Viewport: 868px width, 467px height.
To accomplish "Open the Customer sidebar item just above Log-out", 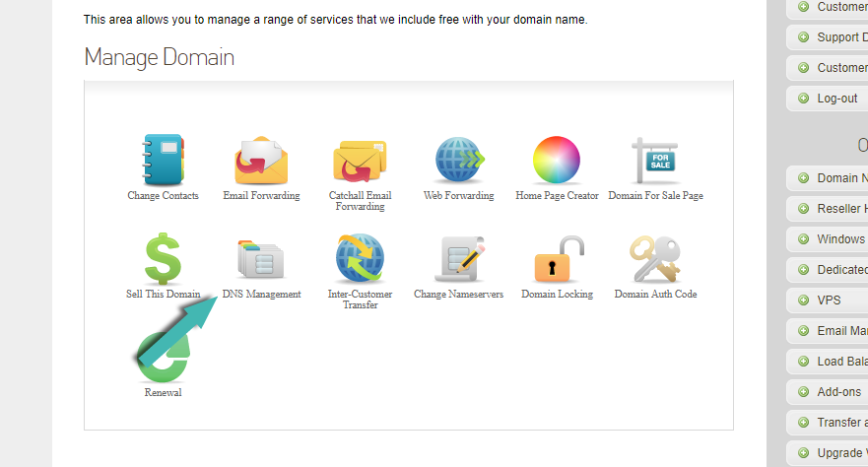I will (x=827, y=68).
